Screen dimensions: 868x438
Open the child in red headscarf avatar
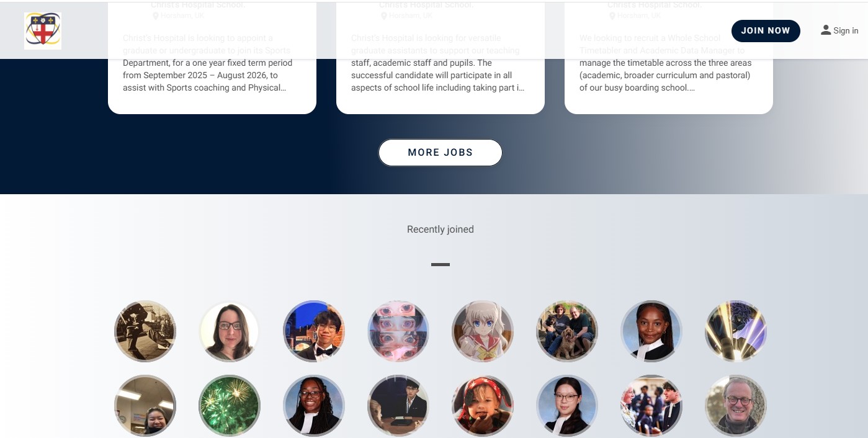(x=483, y=406)
